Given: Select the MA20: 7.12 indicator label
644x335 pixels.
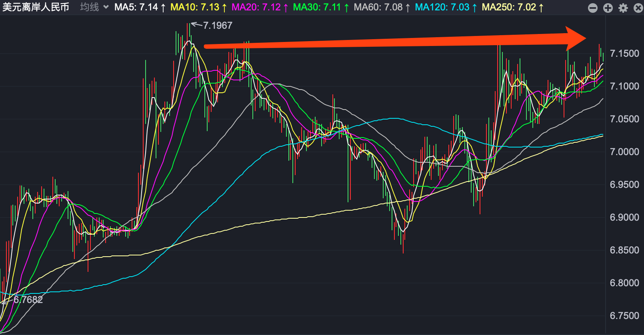Looking at the screenshot, I should [260, 7].
